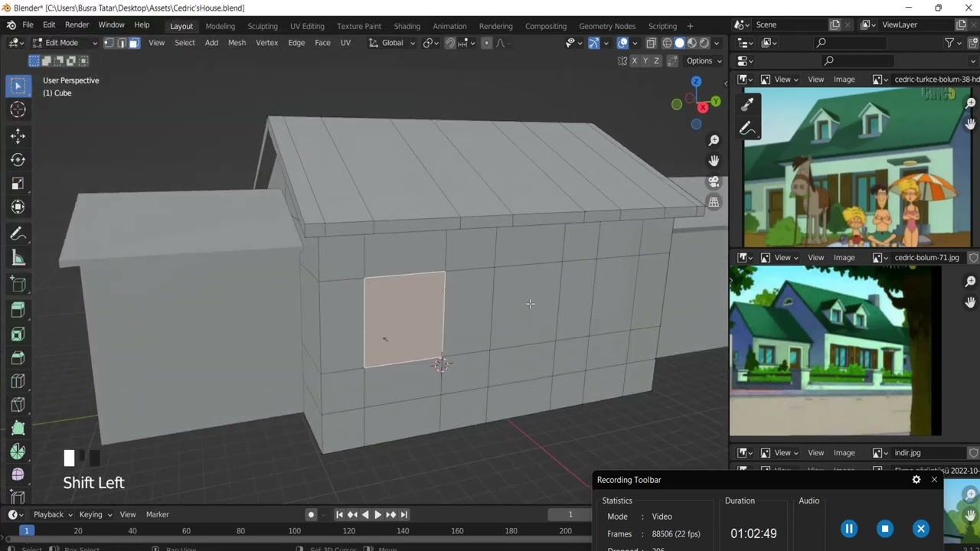Viewport: 980px width, 551px height.
Task: Click the mesh symmetry butterfly icon
Action: pyautogui.click(x=622, y=61)
